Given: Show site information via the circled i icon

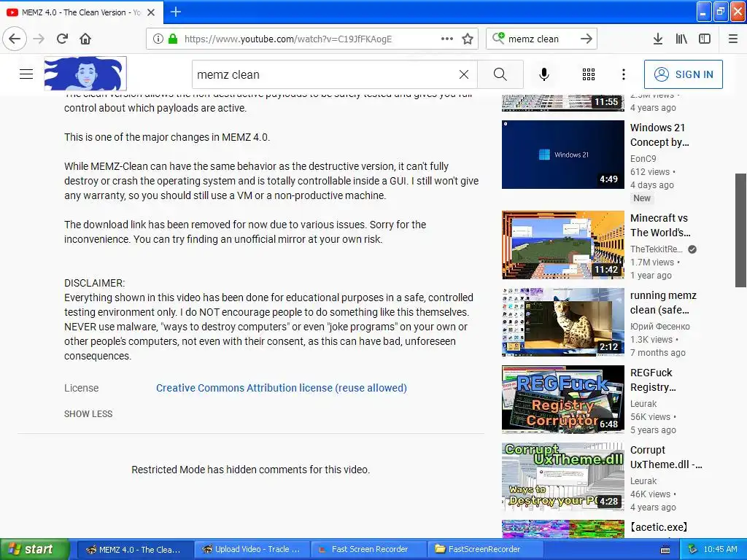Looking at the screenshot, I should pyautogui.click(x=158, y=39).
